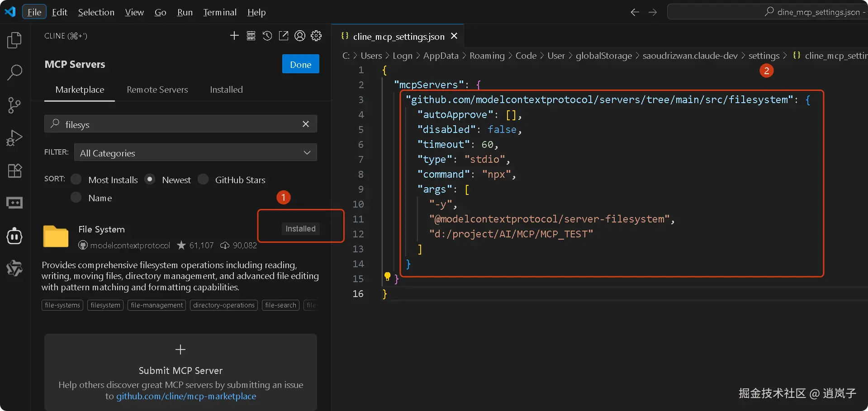Open Source Control view
Viewport: 868px width, 411px height.
14,105
